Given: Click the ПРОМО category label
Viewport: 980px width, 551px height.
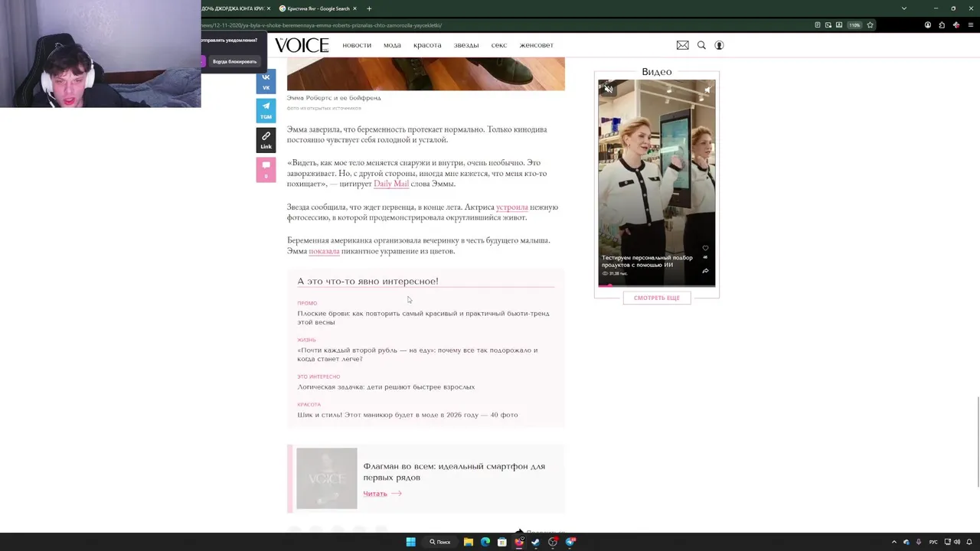Looking at the screenshot, I should 307,303.
